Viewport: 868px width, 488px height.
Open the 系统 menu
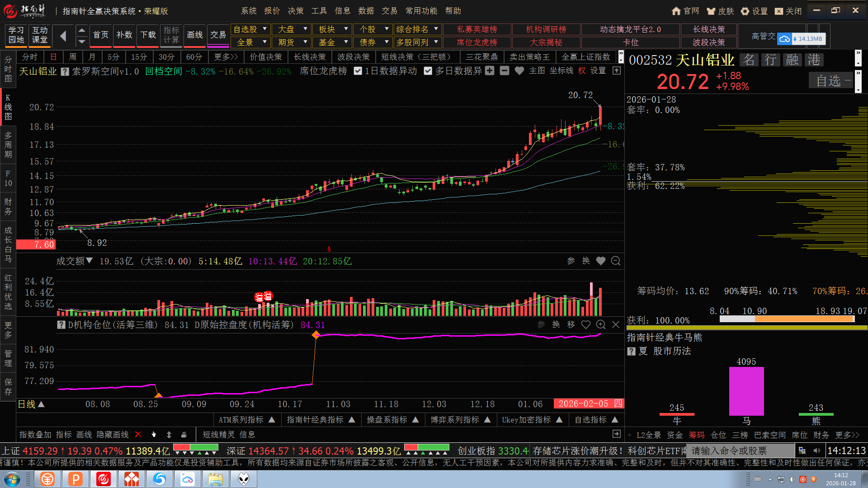pyautogui.click(x=249, y=11)
